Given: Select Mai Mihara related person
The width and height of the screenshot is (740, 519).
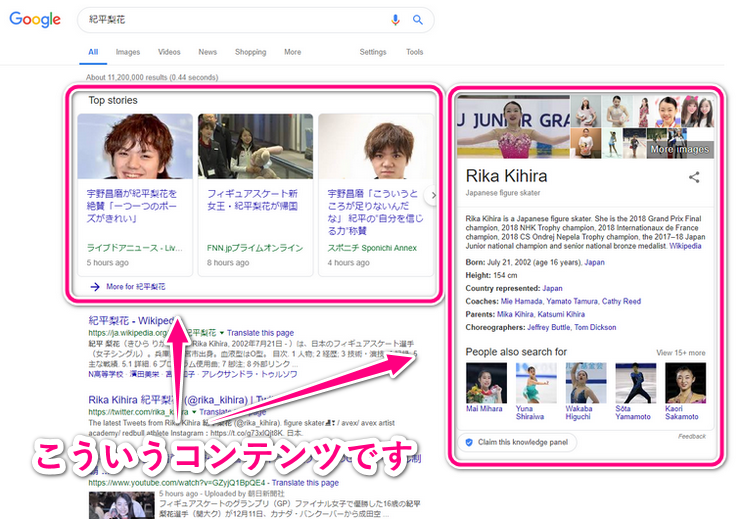Looking at the screenshot, I should click(x=486, y=387).
